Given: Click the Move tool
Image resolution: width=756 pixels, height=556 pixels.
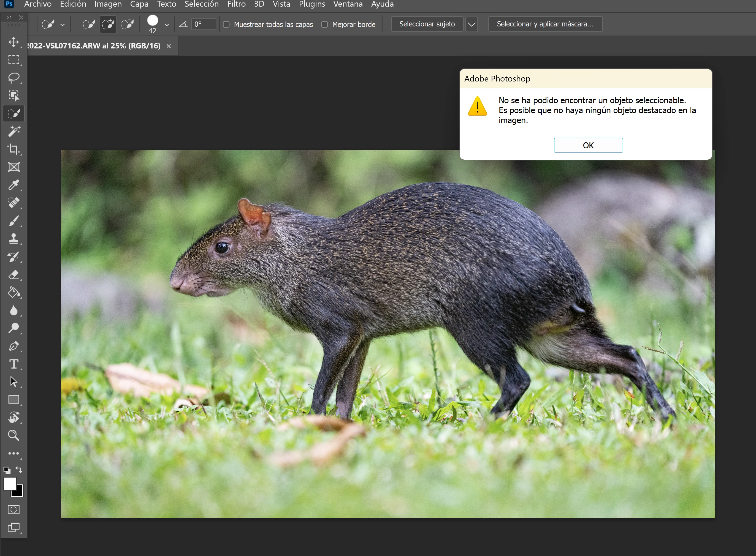Looking at the screenshot, I should tap(13, 42).
